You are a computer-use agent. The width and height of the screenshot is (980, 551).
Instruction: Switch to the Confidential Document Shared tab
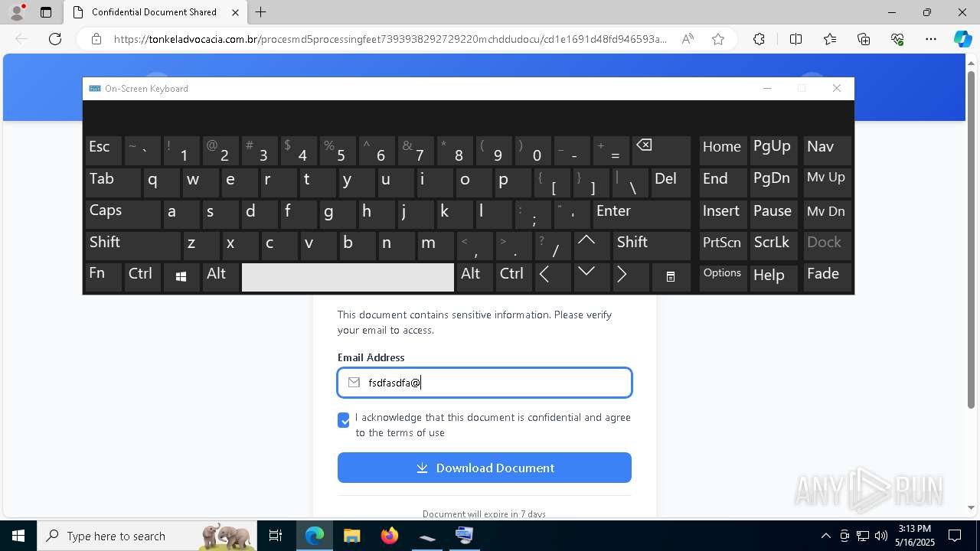click(153, 12)
